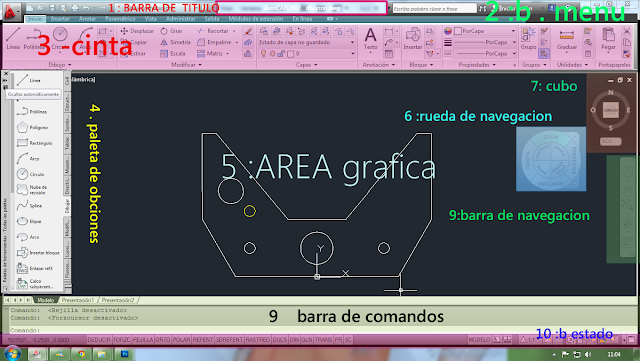Toggle DEDUCIR infer constraints

tap(99, 340)
